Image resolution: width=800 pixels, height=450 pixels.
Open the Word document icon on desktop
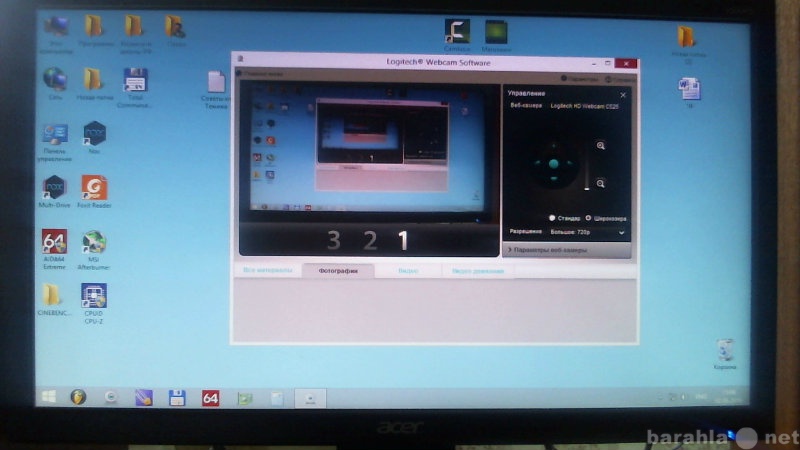point(689,92)
